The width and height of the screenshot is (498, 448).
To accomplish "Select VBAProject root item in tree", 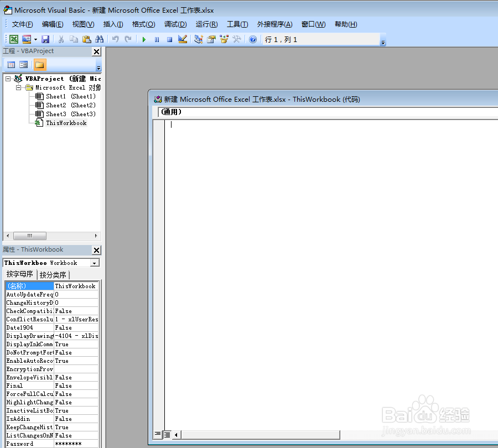I will pos(63,79).
